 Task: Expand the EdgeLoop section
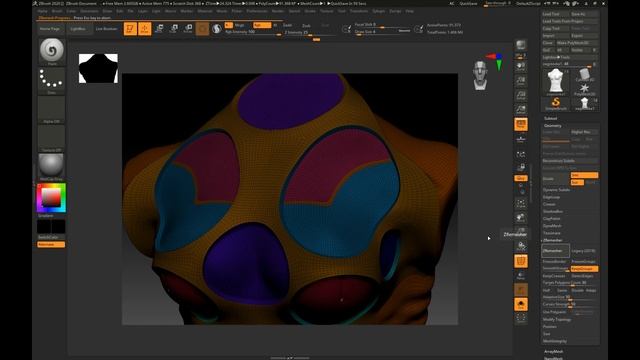coord(551,197)
